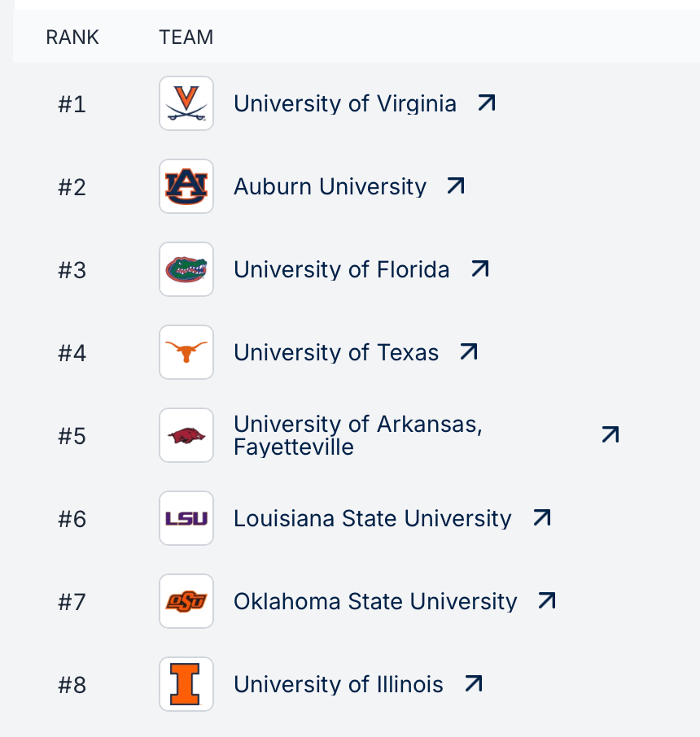The width and height of the screenshot is (700, 737).
Task: Click the RANK column header
Action: coord(72,37)
